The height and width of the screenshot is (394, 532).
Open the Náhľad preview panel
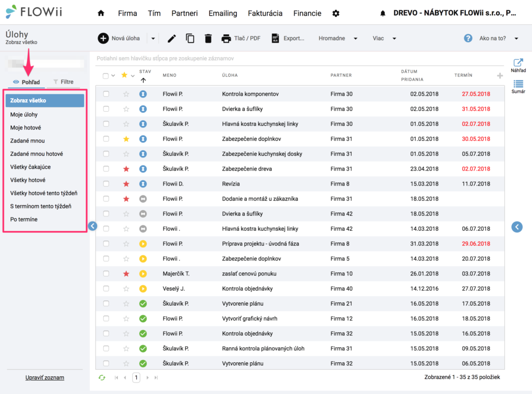tap(518, 65)
